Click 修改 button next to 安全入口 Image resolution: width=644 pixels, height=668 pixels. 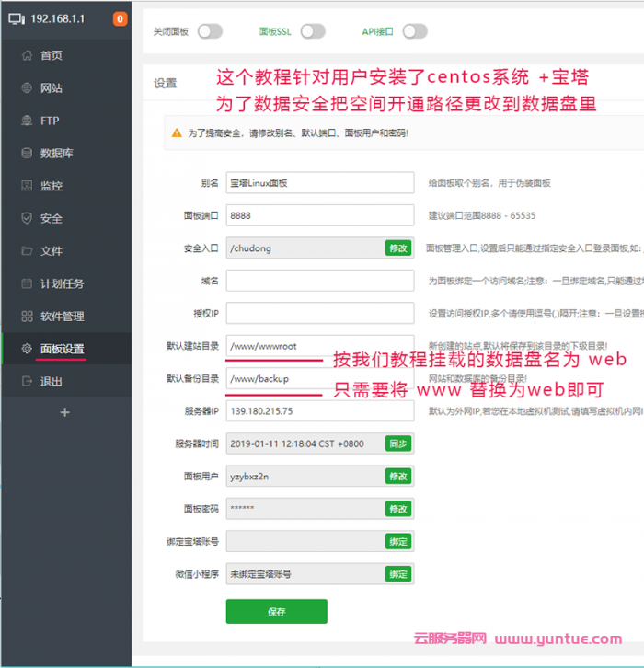click(397, 248)
